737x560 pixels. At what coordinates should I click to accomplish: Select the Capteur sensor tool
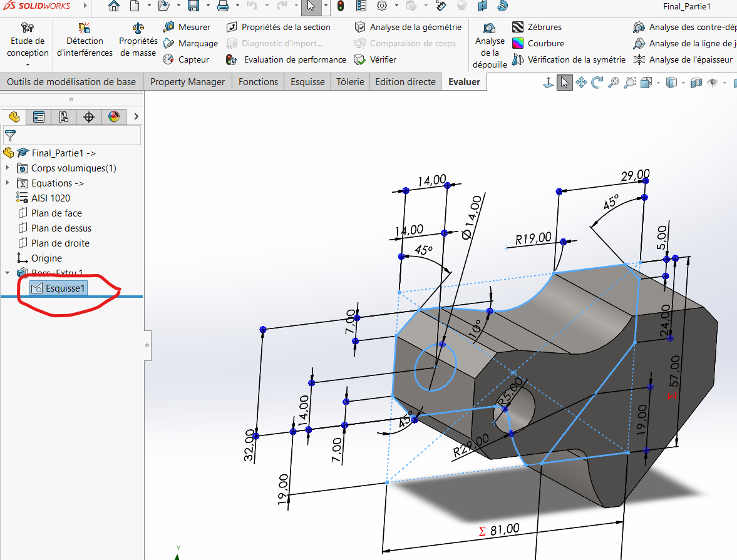[x=186, y=59]
